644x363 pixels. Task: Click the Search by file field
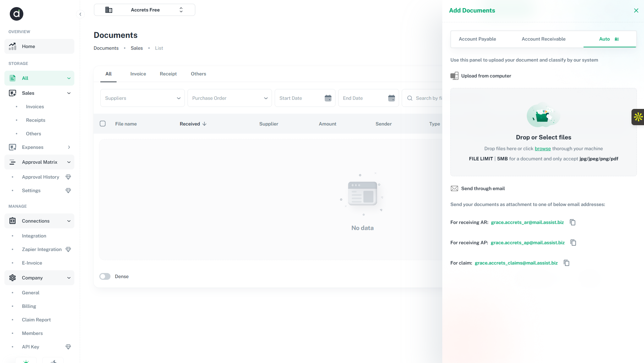click(x=422, y=98)
